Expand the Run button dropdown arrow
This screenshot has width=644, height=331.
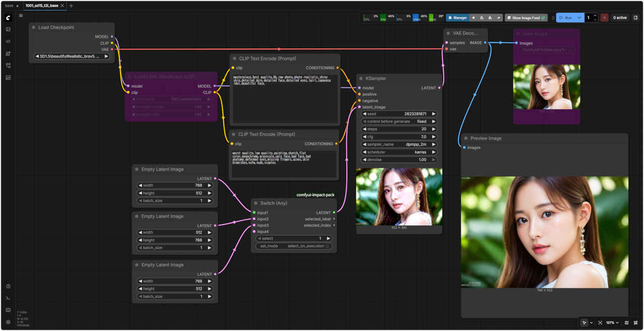point(580,18)
